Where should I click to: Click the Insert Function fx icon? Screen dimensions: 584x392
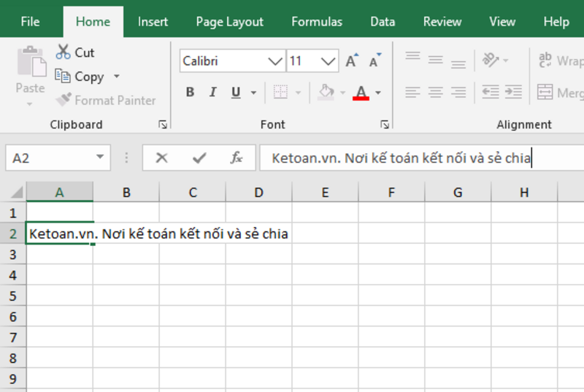pyautogui.click(x=237, y=158)
